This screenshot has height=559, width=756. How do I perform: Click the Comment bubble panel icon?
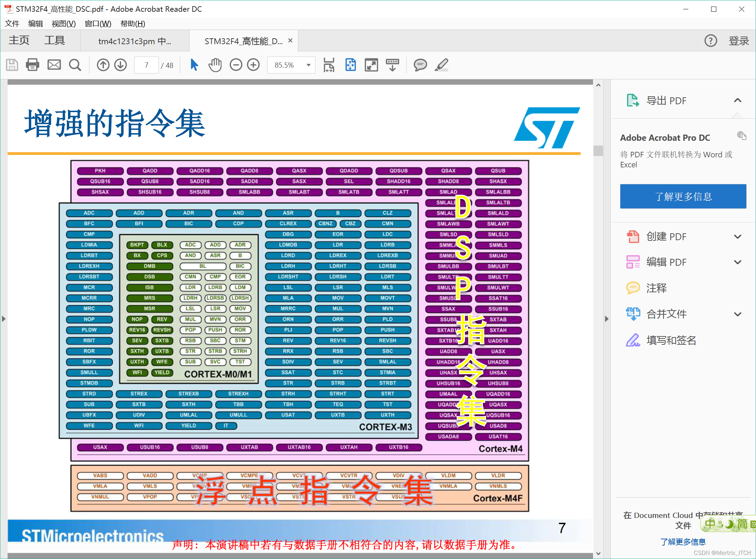tap(633, 288)
